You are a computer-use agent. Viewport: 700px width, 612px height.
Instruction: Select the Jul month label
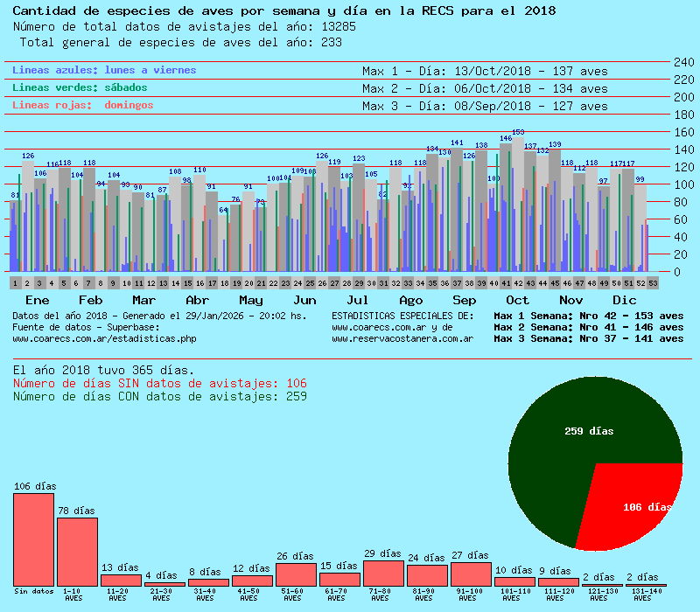point(357,300)
